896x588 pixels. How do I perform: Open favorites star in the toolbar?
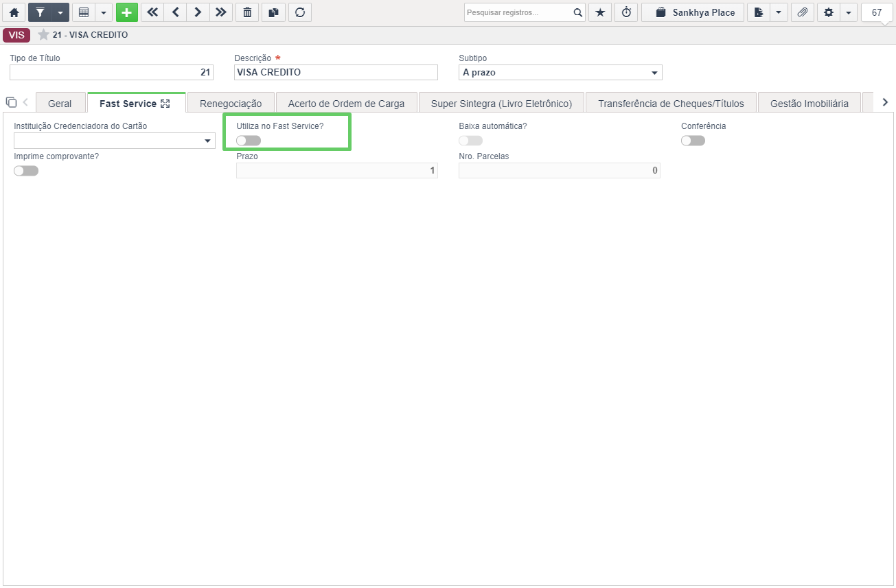click(600, 12)
